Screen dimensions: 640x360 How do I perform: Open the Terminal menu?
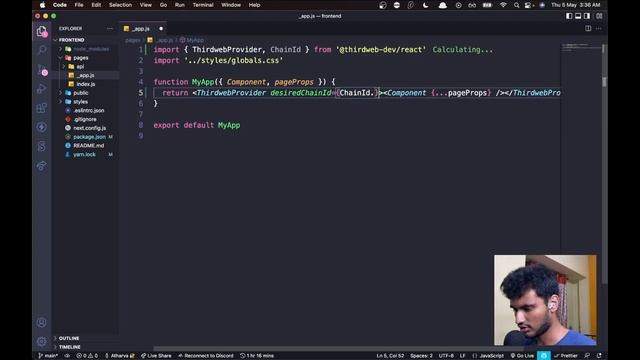(x=203, y=5)
